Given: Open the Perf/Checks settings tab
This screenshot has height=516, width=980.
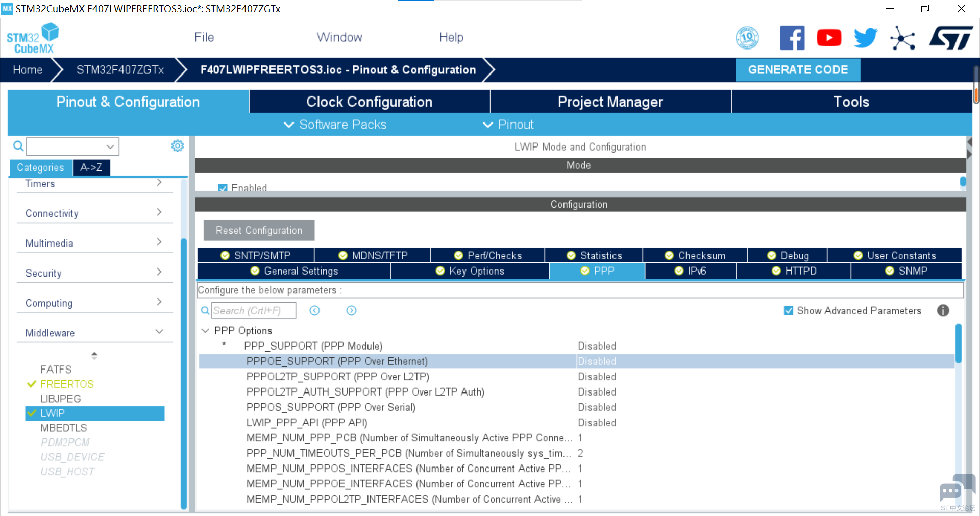Looking at the screenshot, I should 488,255.
